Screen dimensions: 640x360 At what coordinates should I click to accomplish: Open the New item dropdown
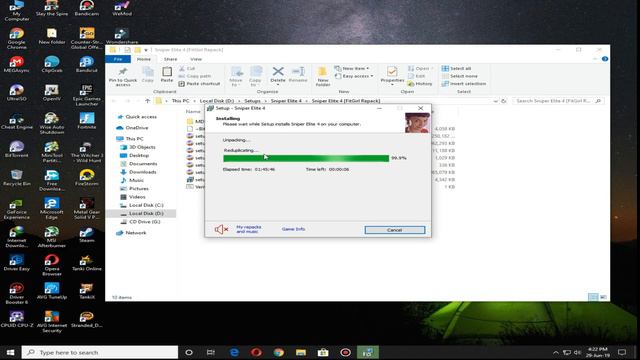(351, 68)
